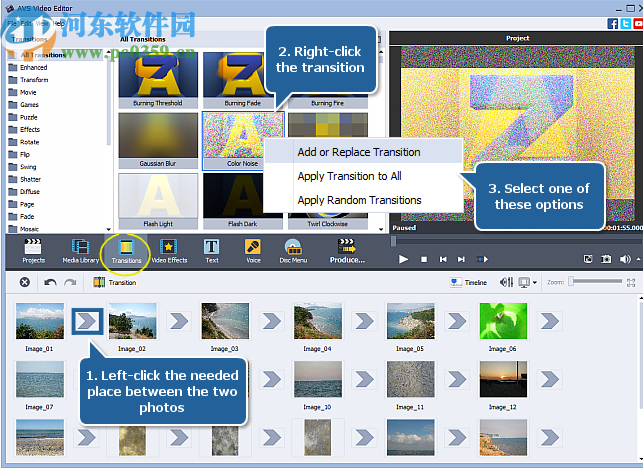Jump to previous frame in preview
Viewport: 643px width, 471px height.
(443, 259)
